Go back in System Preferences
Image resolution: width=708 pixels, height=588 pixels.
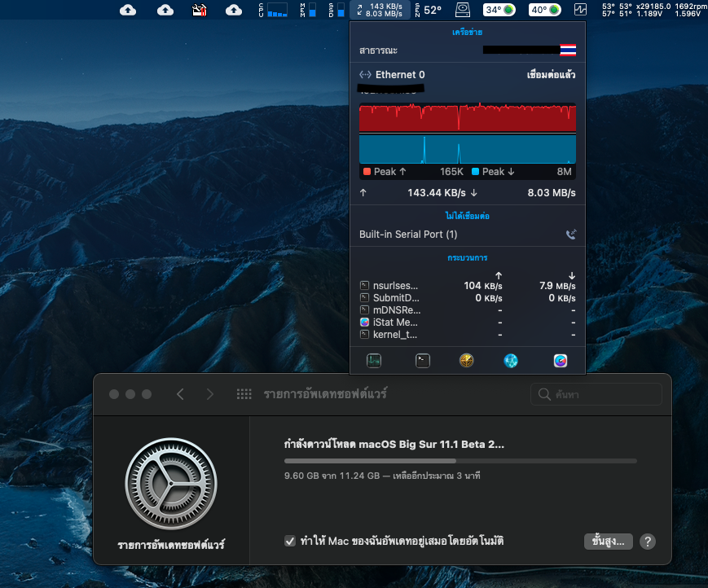[180, 394]
